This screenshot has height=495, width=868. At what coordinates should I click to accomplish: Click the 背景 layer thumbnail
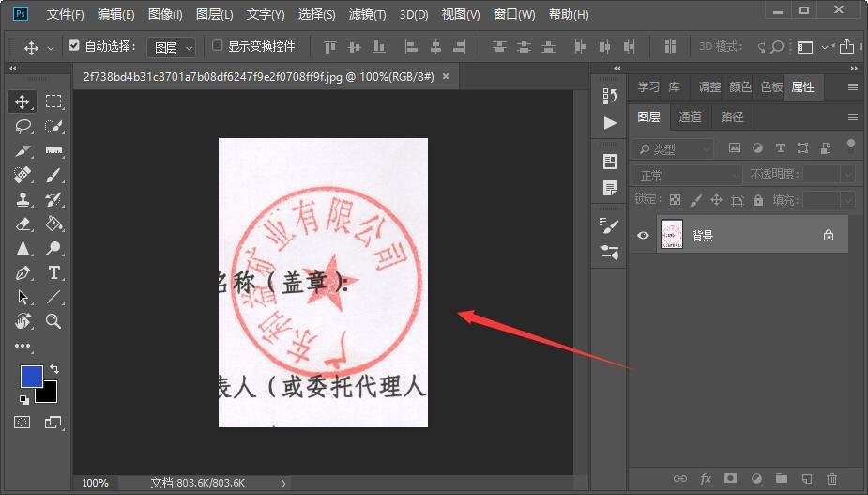(x=672, y=234)
